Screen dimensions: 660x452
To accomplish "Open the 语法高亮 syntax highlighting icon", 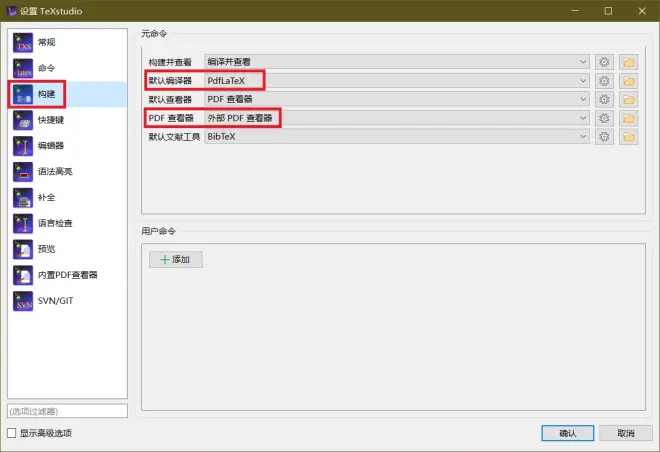I will pyautogui.click(x=23, y=172).
